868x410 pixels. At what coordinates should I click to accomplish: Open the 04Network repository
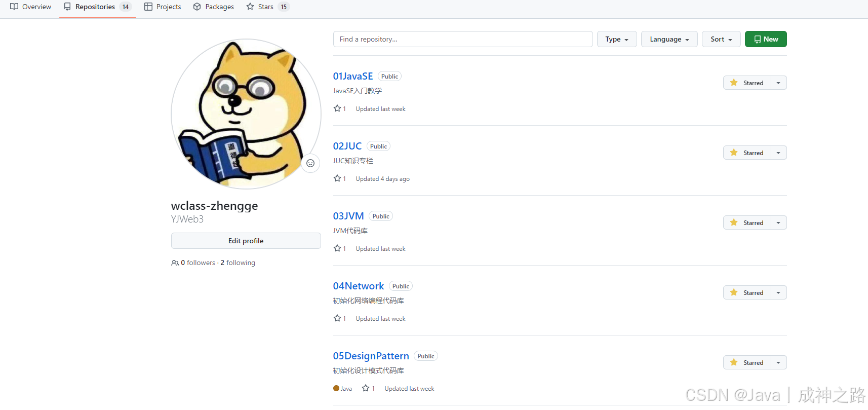tap(358, 286)
